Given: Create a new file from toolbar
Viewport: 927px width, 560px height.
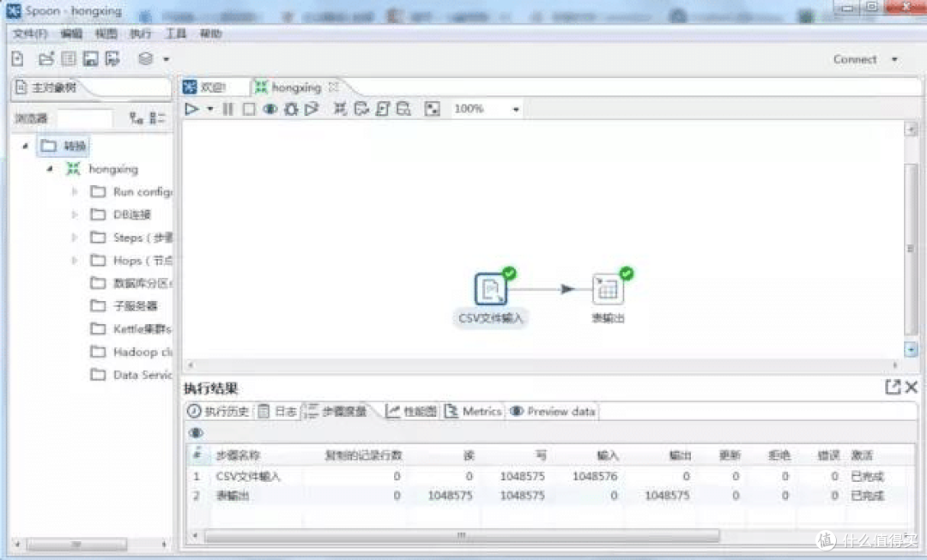Looking at the screenshot, I should point(18,58).
